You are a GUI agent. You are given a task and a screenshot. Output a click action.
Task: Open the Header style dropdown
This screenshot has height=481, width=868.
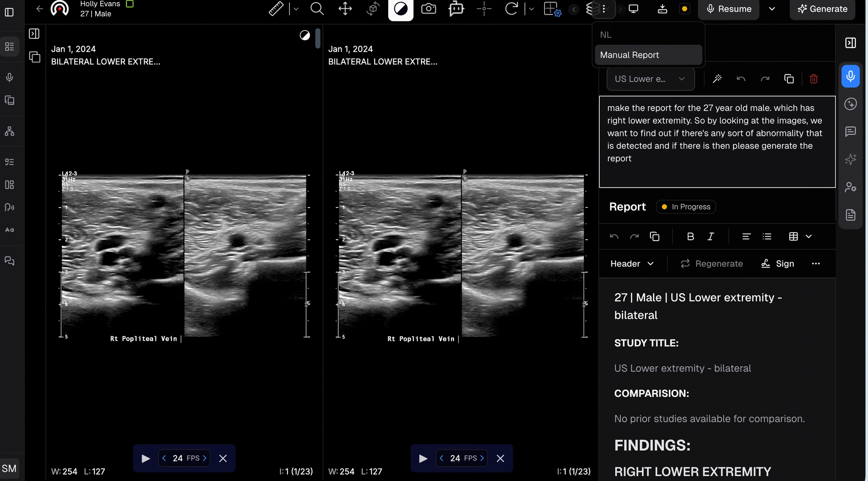pos(632,264)
